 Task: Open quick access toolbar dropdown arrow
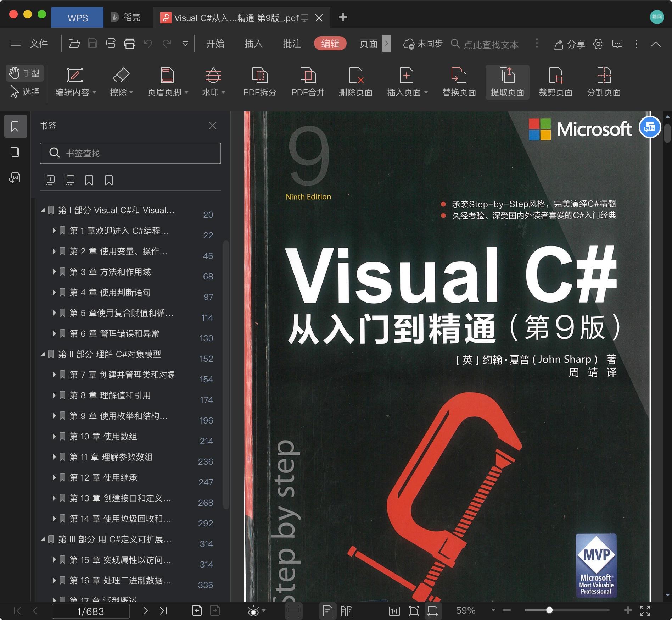tap(185, 44)
